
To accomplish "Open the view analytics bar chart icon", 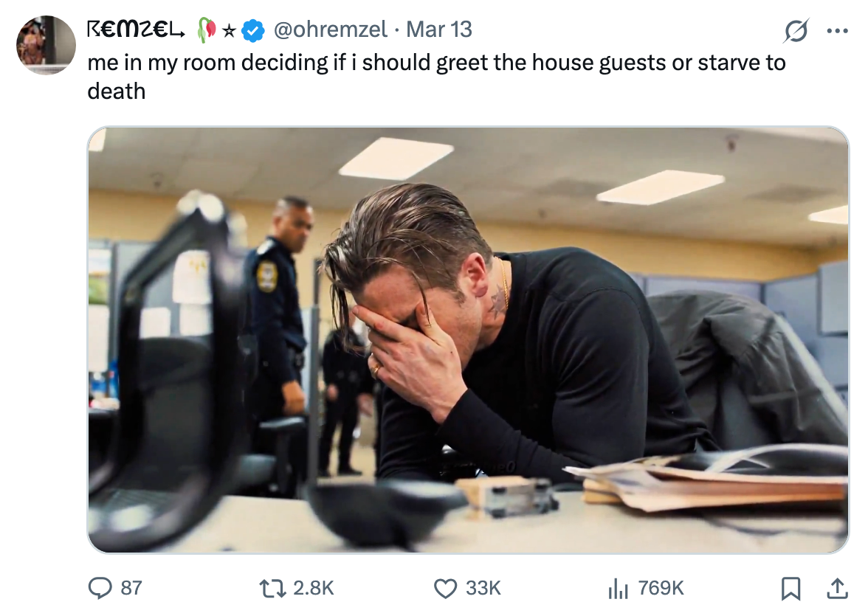I will (617, 588).
